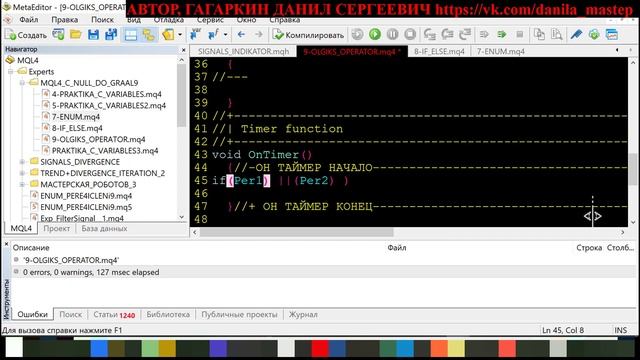The height and width of the screenshot is (360, 640).
Task: Click the find in files magnifier icon
Action: coord(557,35)
